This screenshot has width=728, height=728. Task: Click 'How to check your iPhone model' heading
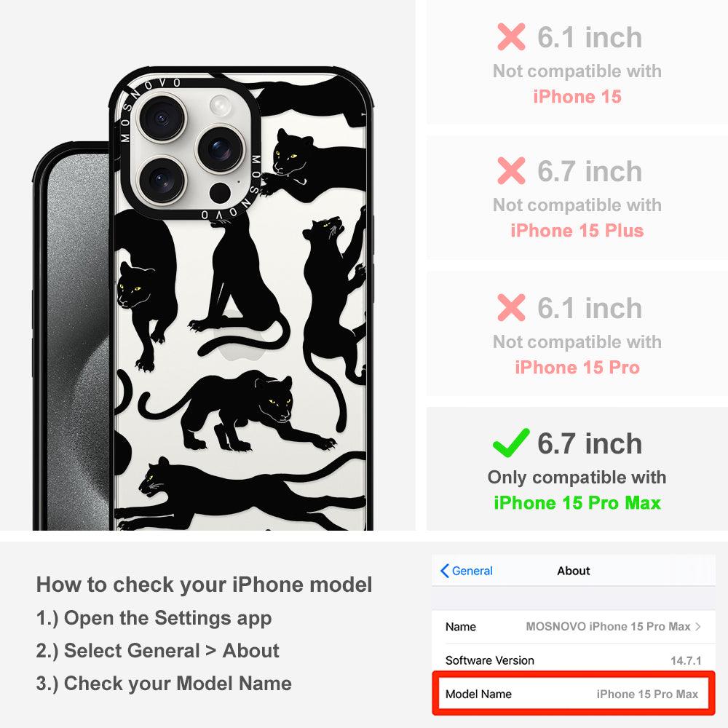(x=205, y=584)
